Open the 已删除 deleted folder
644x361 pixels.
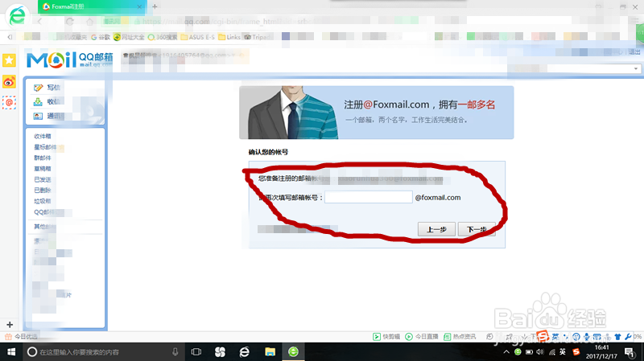click(43, 191)
